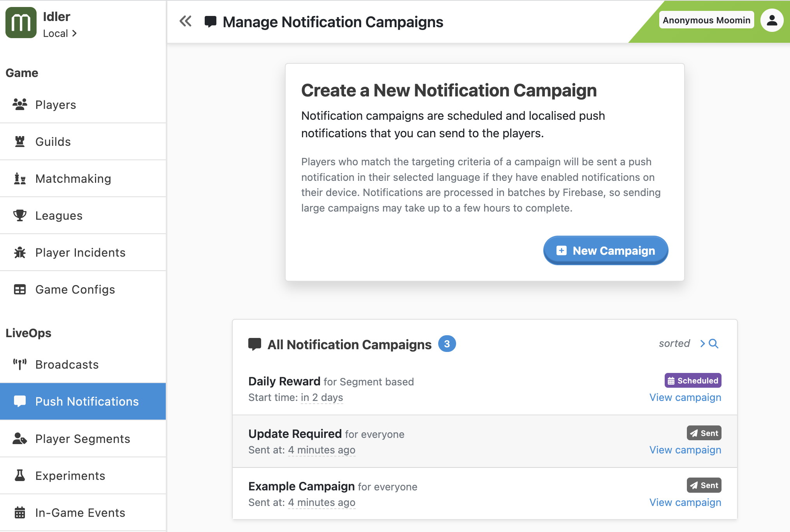
Task: Click the Leagues sidebar icon
Action: coord(19,215)
